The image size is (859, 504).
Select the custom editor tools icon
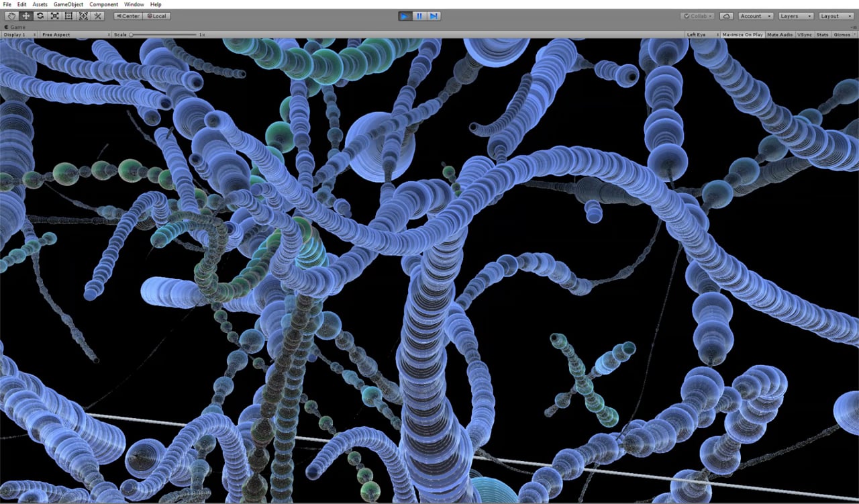point(97,15)
